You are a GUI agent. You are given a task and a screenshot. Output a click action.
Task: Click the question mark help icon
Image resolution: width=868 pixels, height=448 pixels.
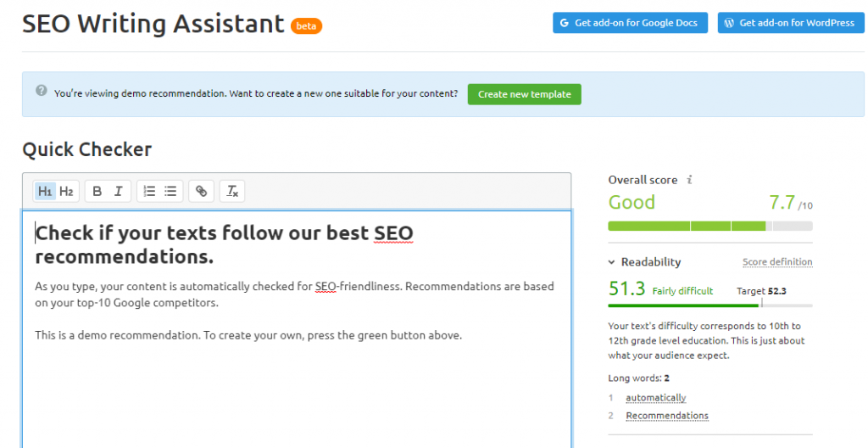(41, 90)
